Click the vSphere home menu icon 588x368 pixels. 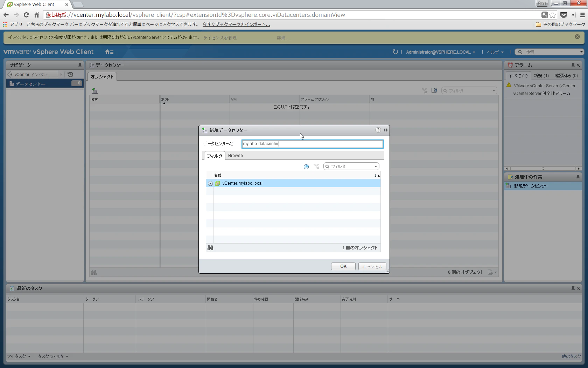point(109,52)
